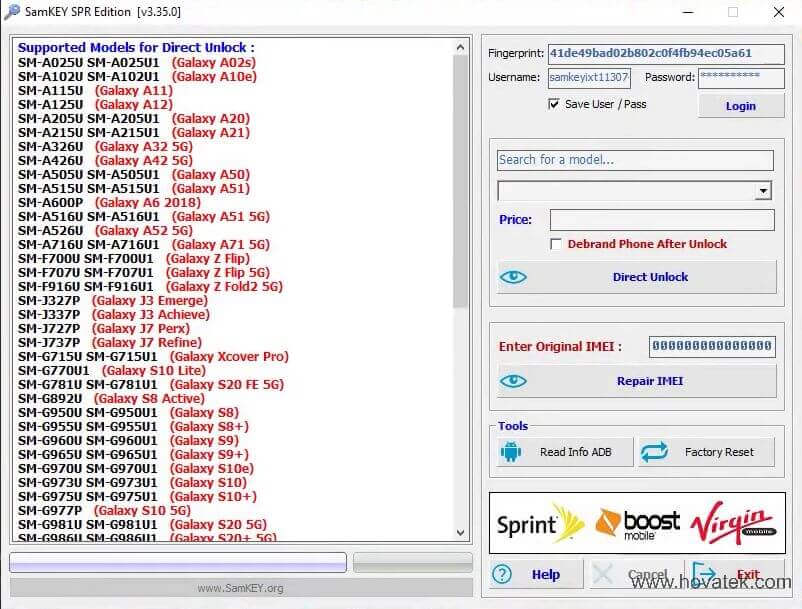Image resolution: width=802 pixels, height=609 pixels.
Task: Enable Debrand Phone After Unlock checkbox
Action: pos(556,244)
